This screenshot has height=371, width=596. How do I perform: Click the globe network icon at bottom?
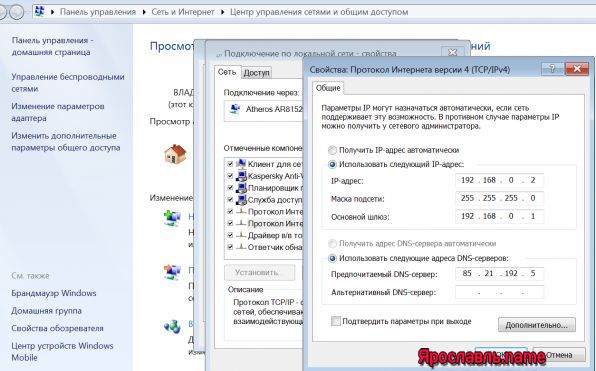172,326
